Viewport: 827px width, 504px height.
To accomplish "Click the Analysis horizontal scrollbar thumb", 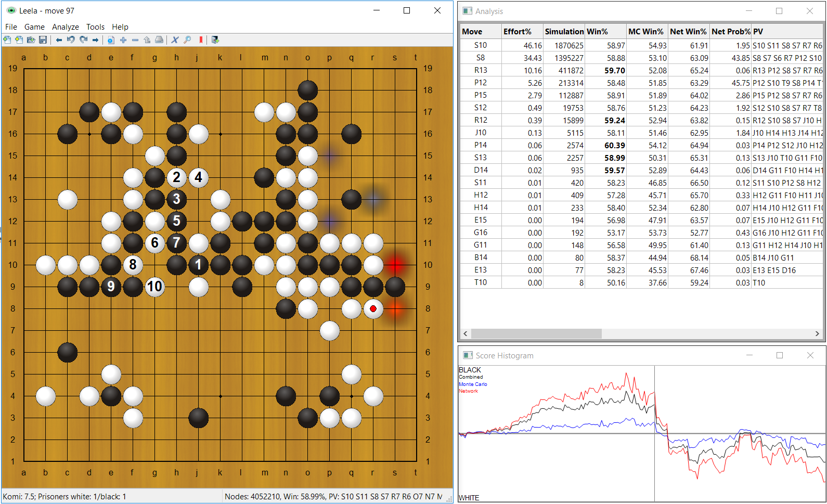I will tap(536, 333).
